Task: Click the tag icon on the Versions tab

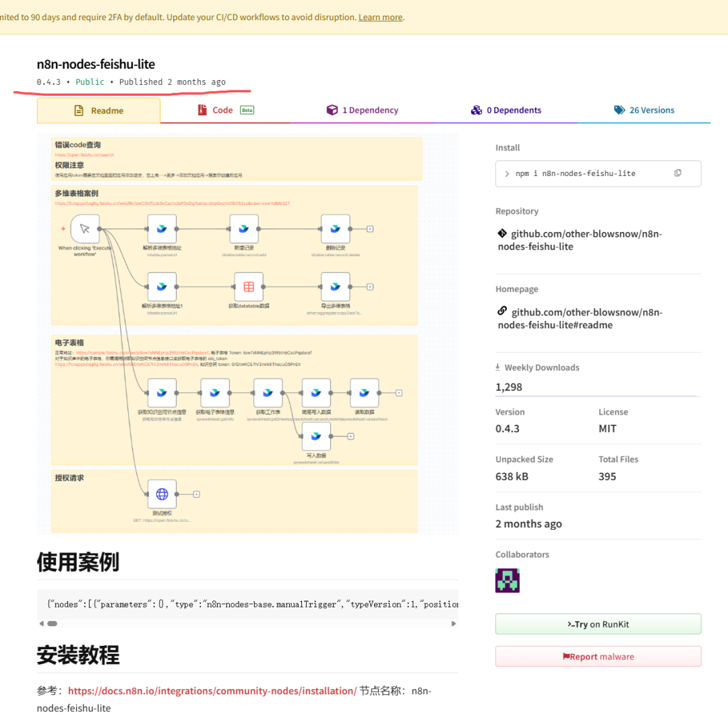Action: [x=619, y=110]
